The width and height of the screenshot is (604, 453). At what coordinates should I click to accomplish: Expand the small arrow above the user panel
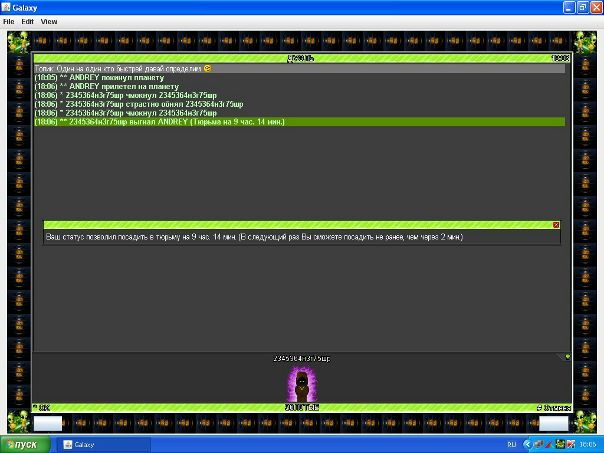point(566,356)
